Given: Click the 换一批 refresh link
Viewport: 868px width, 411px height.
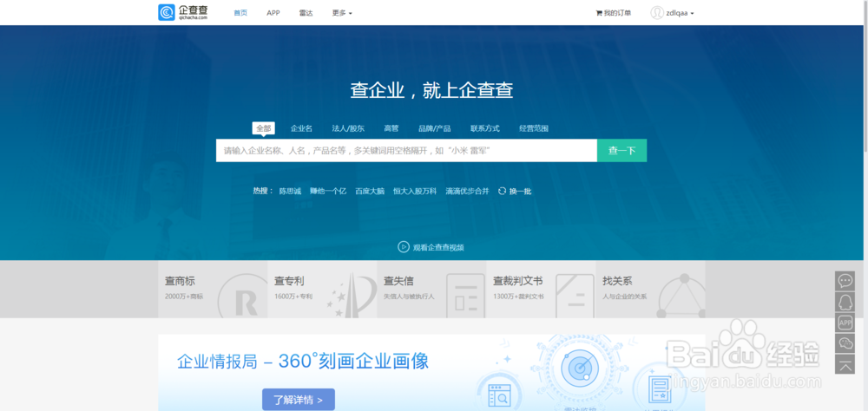Looking at the screenshot, I should [x=520, y=191].
